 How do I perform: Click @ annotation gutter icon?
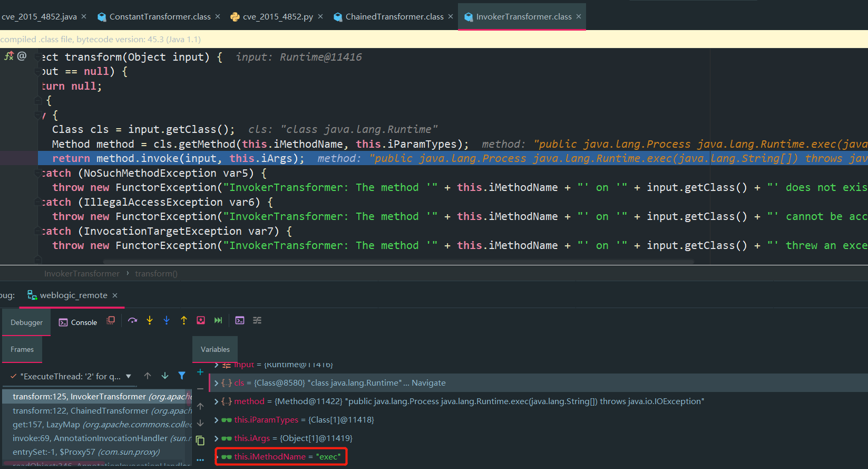[x=22, y=56]
